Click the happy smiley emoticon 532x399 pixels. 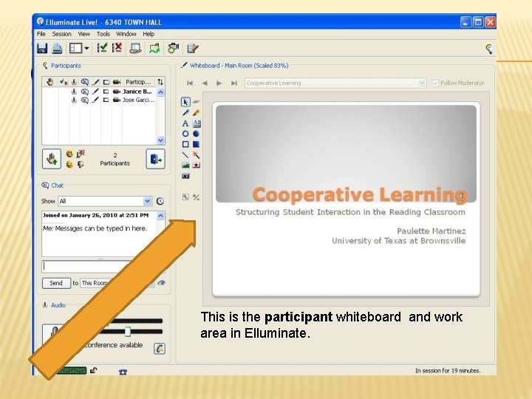click(x=69, y=154)
